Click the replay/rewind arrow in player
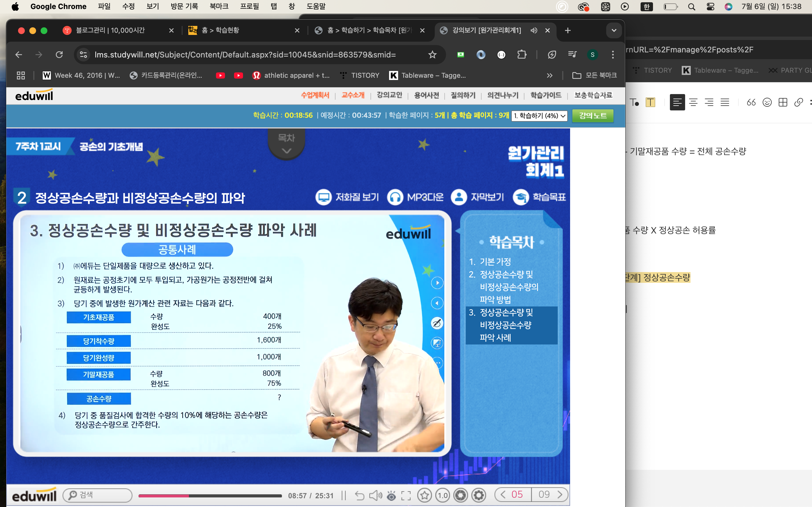This screenshot has height=507, width=812. [359, 495]
